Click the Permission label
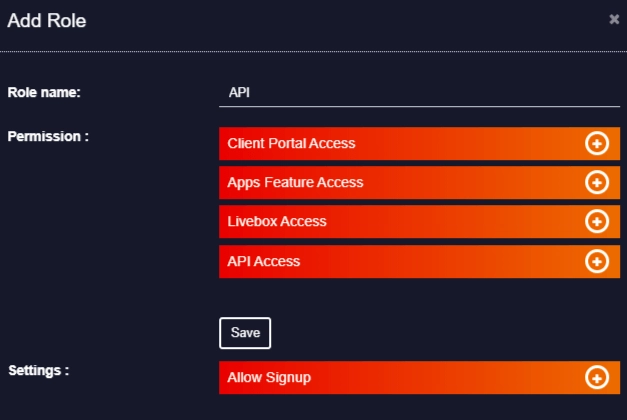Viewport: 627px width, 420px height. [x=48, y=136]
